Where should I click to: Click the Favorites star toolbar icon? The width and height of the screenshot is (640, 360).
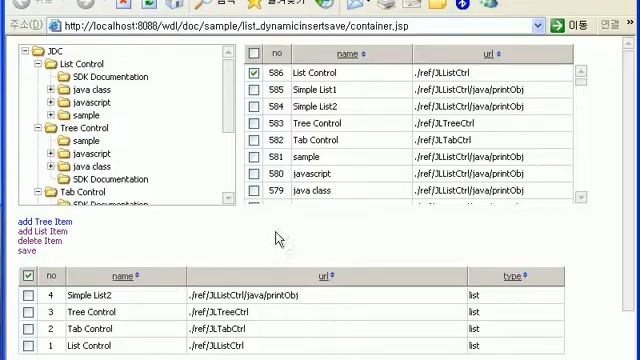pos(254,4)
